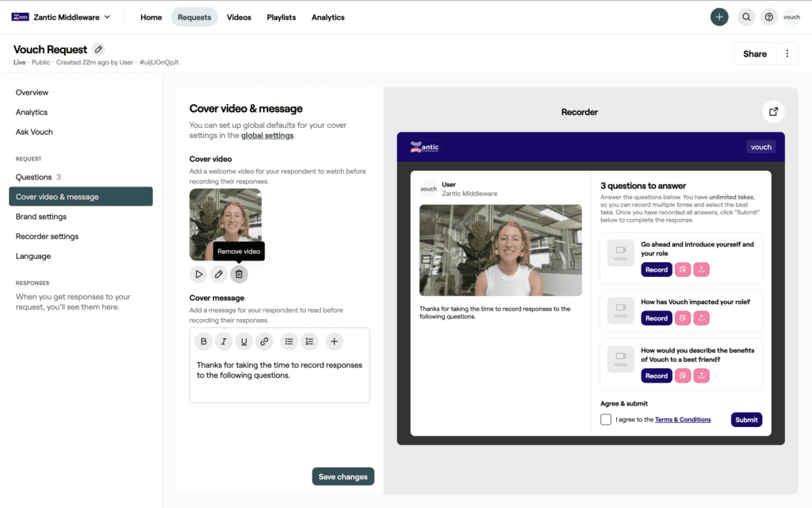Click the upload icon under introduce yourself question
The height and width of the screenshot is (508, 812).
pyautogui.click(x=702, y=270)
